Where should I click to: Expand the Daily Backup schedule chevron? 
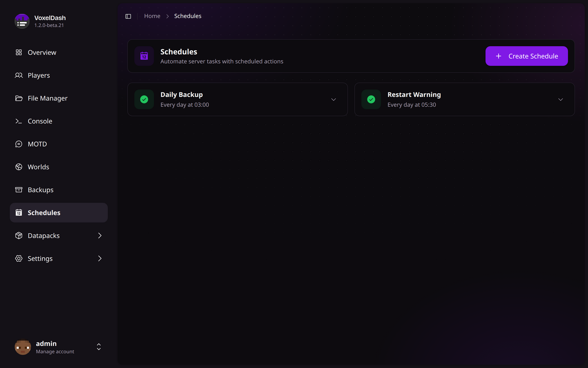334,99
